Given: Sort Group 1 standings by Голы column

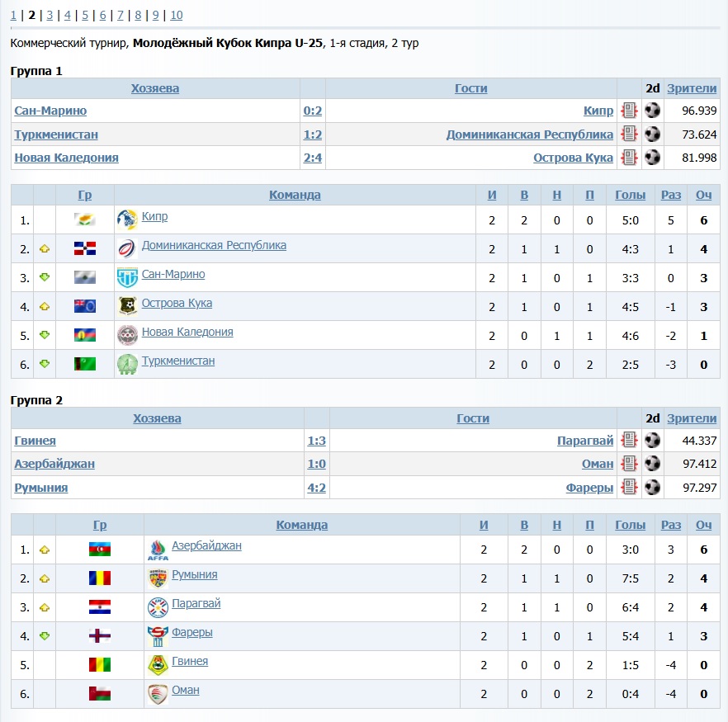Looking at the screenshot, I should [x=631, y=195].
